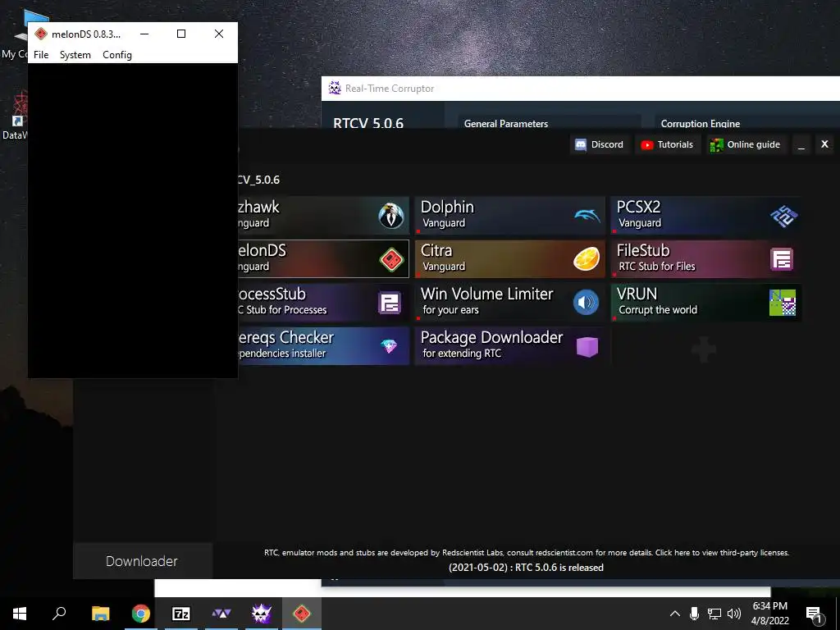
Task: Open Windows Start menu
Action: click(x=20, y=614)
